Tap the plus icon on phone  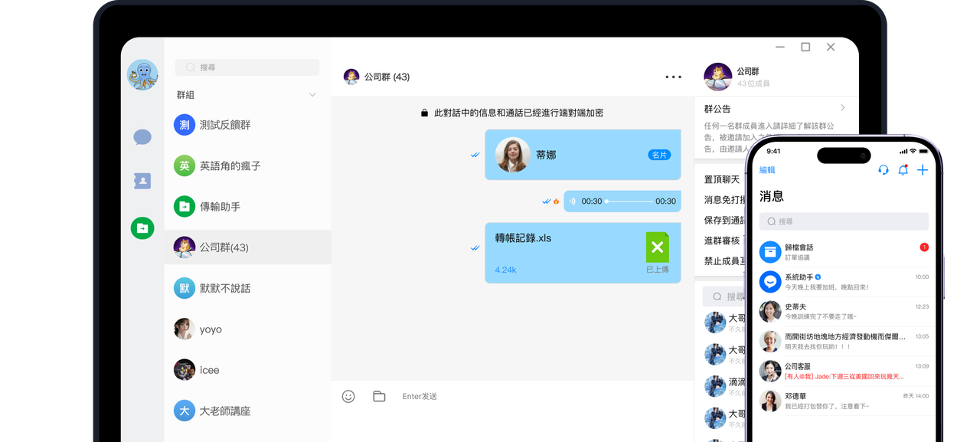(923, 170)
